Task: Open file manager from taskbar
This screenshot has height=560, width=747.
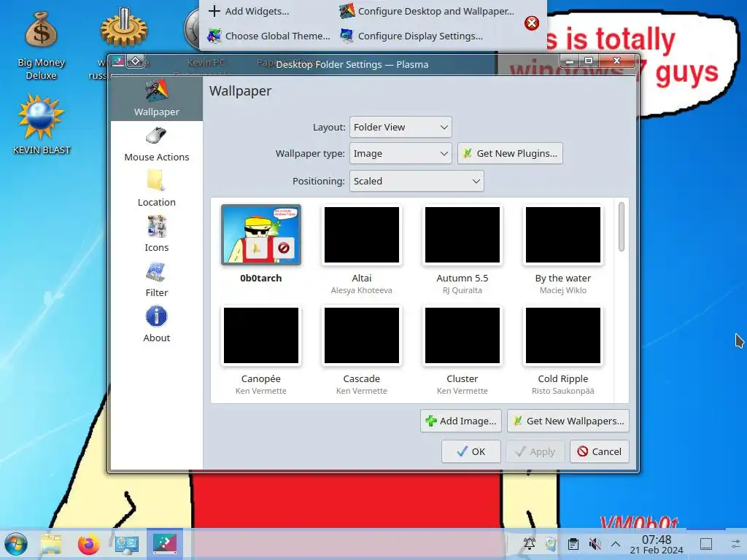Action: (x=51, y=544)
